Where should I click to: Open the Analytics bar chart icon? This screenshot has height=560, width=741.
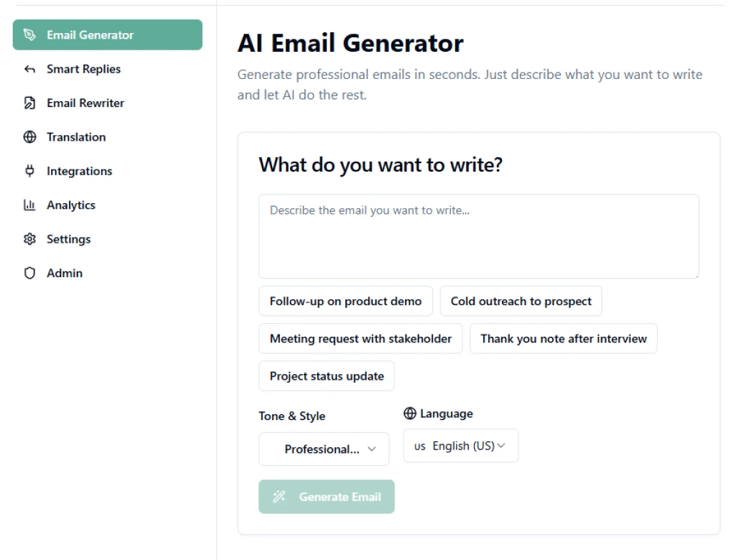click(x=29, y=205)
